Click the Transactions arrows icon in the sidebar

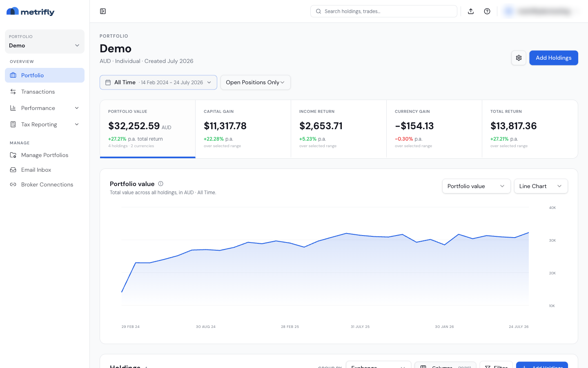click(x=13, y=92)
